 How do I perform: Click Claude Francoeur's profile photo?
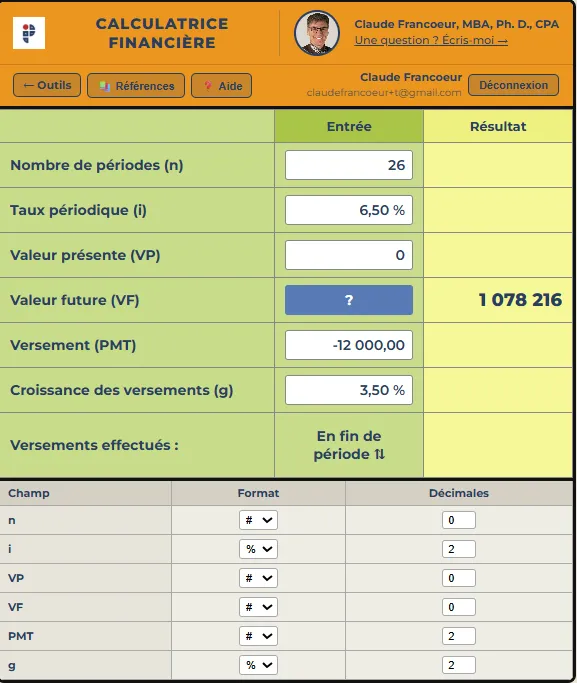(317, 33)
